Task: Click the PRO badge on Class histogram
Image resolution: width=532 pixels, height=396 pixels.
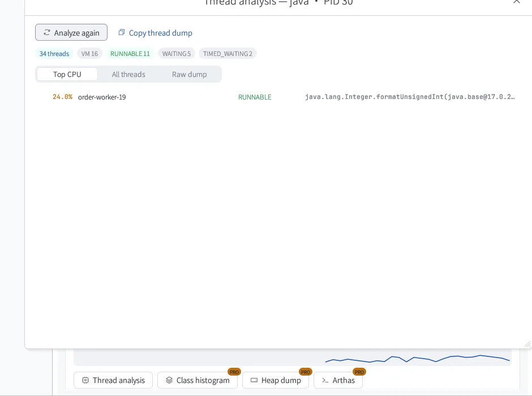Action: tap(234, 372)
